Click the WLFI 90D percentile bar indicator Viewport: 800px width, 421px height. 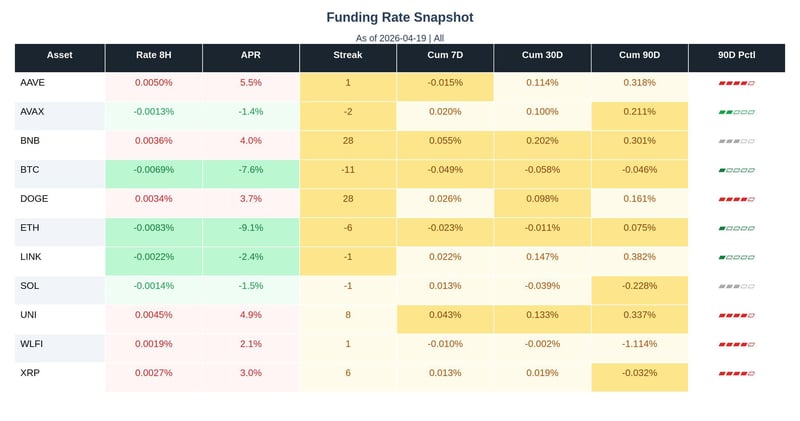736,344
